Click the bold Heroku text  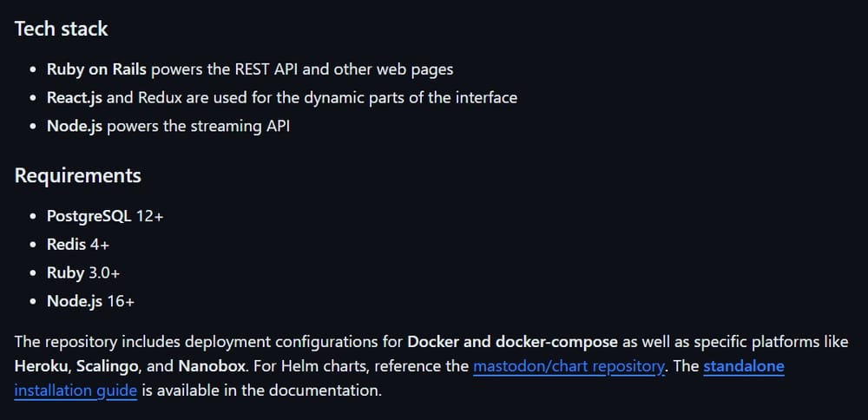click(x=41, y=366)
